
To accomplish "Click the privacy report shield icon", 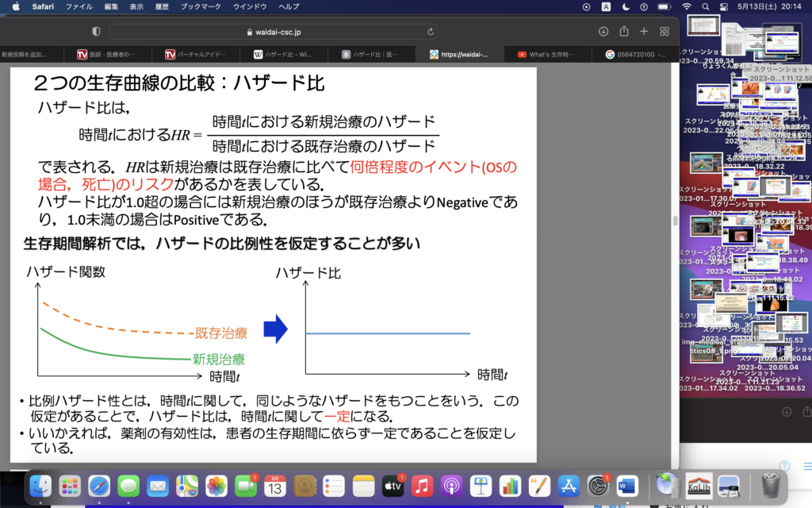I will 97,31.
